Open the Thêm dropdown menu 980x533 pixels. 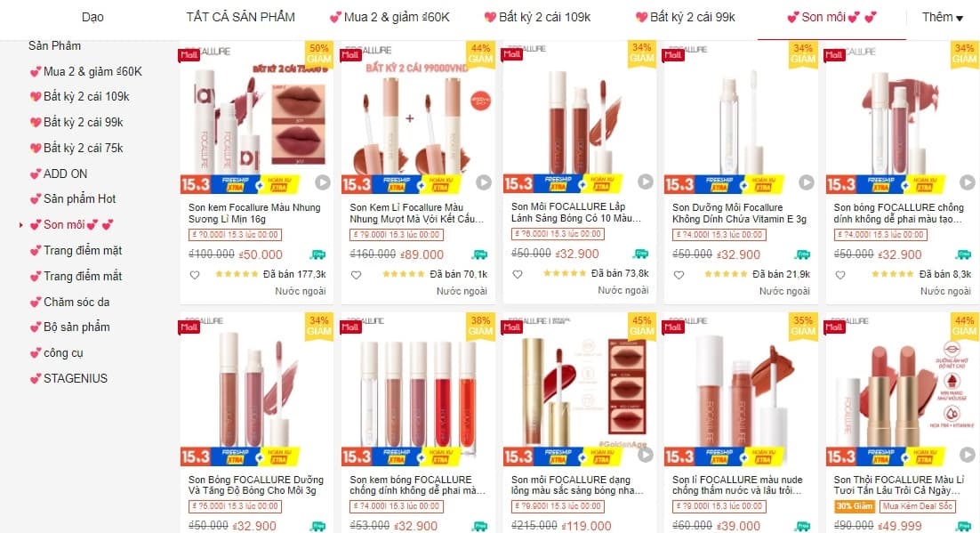pos(943,18)
